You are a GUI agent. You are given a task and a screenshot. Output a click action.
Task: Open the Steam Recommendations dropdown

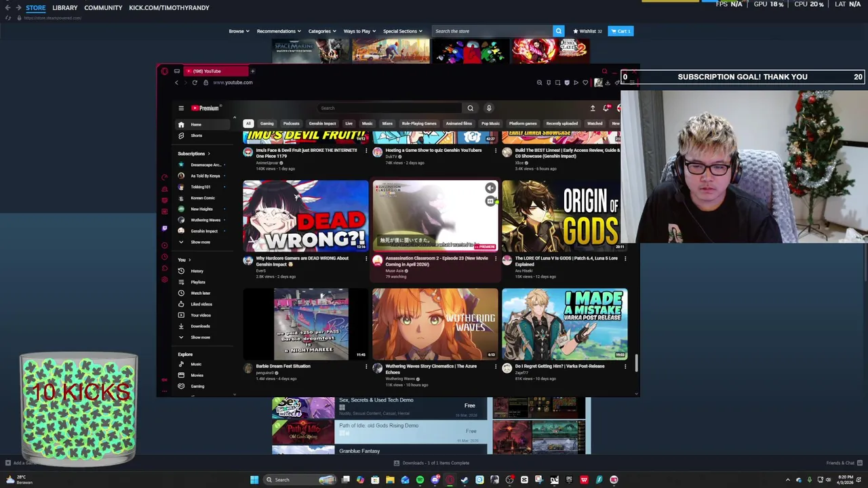coord(279,31)
